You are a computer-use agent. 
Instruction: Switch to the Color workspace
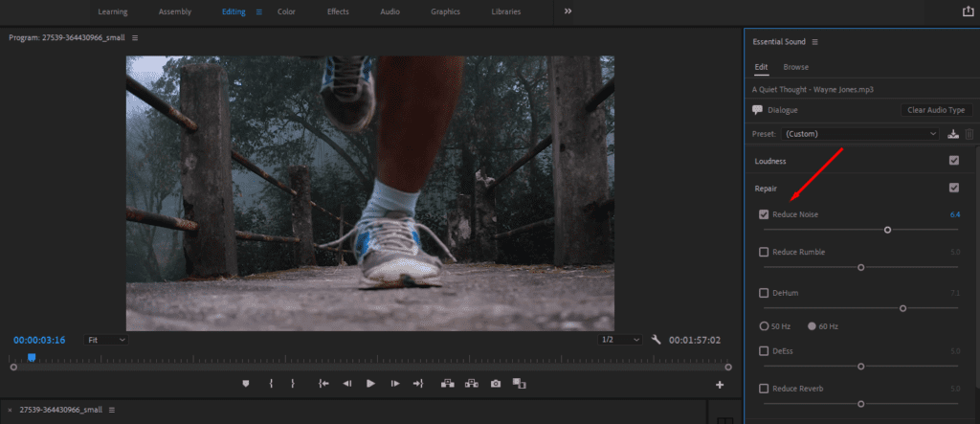click(x=286, y=11)
